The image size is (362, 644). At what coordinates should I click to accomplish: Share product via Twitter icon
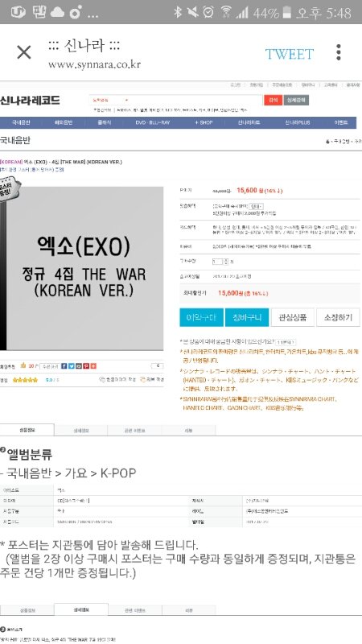tap(71, 365)
